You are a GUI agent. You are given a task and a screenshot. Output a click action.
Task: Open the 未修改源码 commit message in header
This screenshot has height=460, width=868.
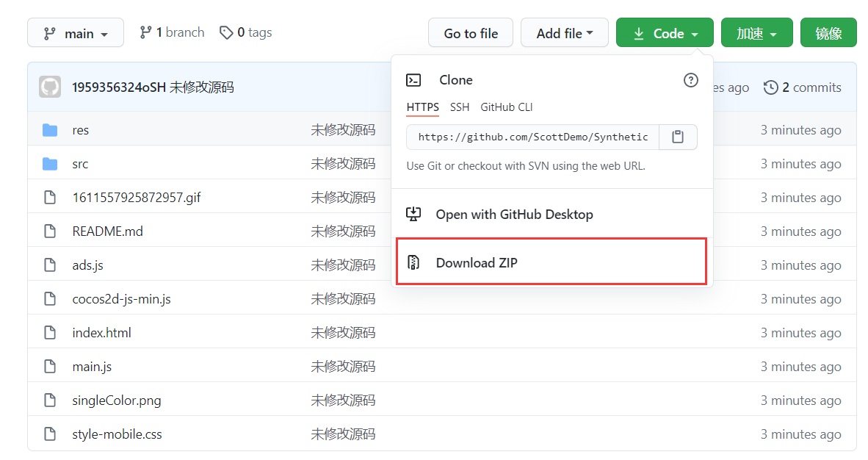point(201,87)
